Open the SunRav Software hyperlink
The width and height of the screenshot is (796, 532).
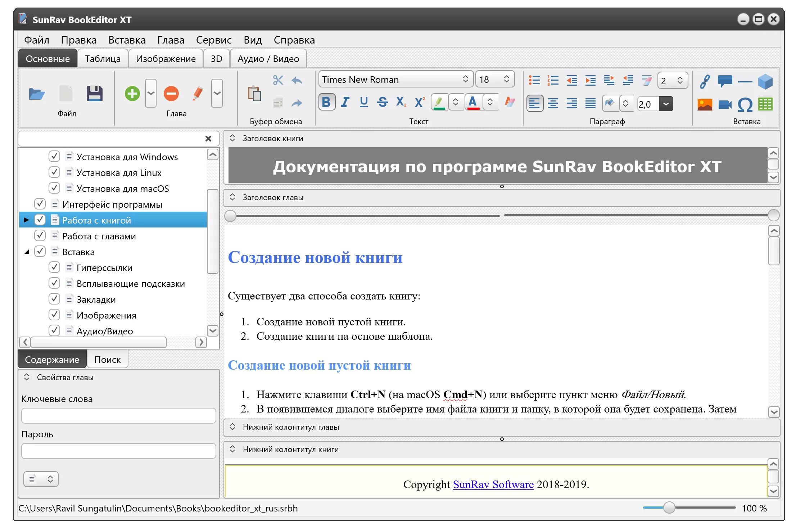tap(493, 484)
